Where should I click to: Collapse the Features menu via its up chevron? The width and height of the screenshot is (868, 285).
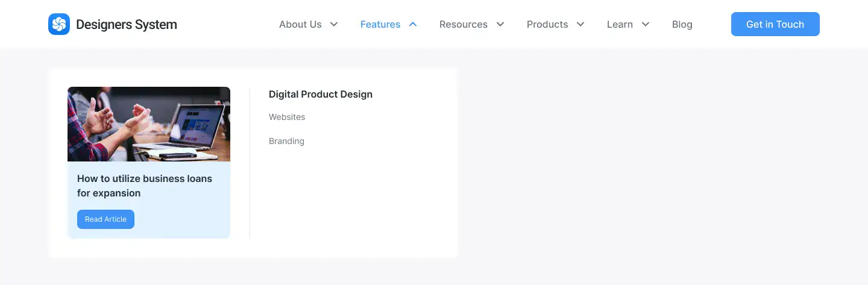[x=413, y=24]
